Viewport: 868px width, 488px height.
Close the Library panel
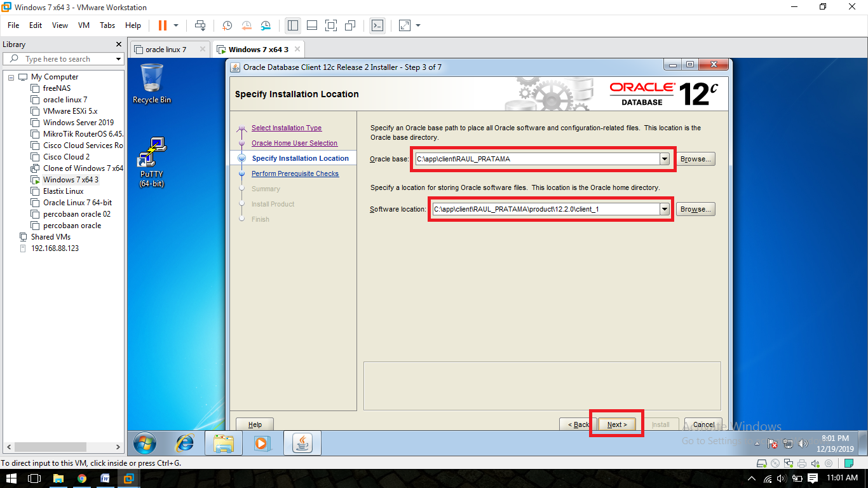[x=118, y=44]
